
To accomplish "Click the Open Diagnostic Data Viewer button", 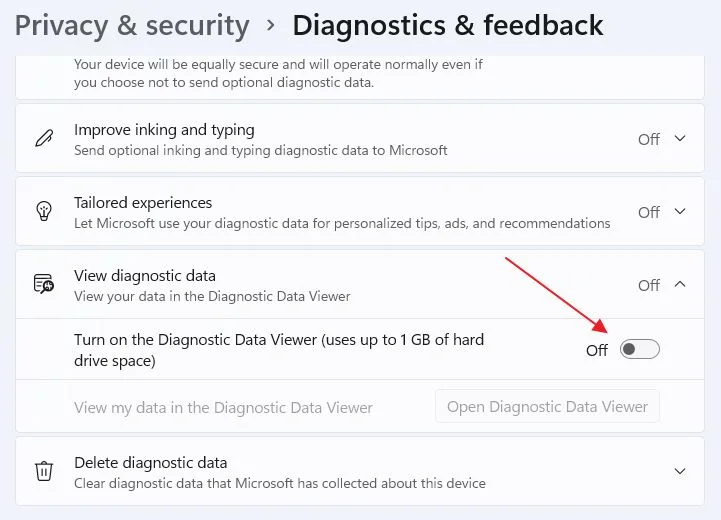I will coord(547,406).
